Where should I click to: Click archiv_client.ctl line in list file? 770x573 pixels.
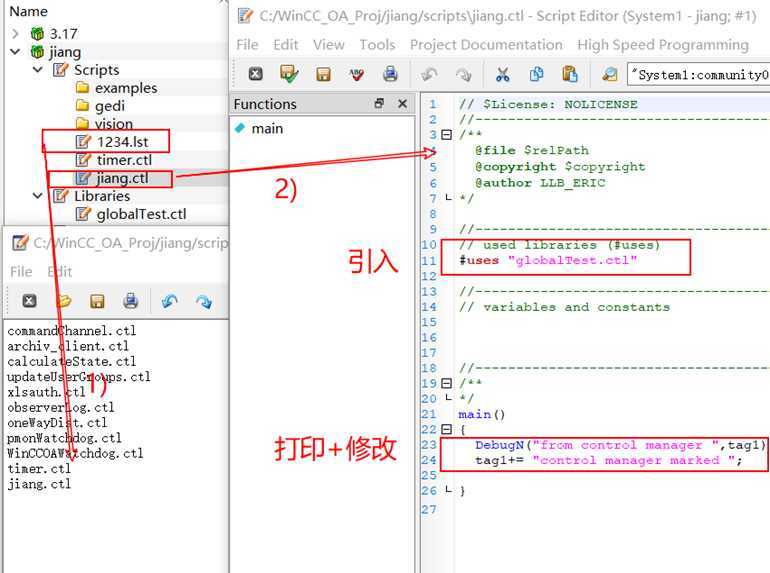click(x=68, y=346)
